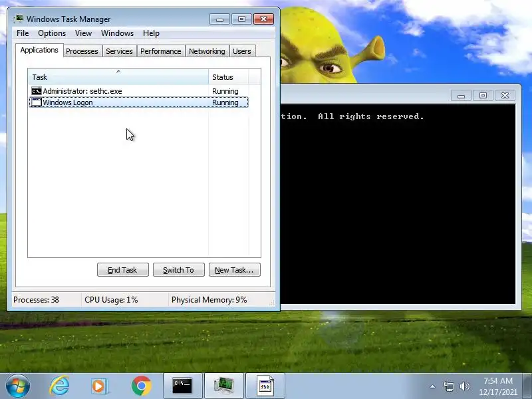Minimize the command prompt window
The image size is (532, 399).
point(461,96)
